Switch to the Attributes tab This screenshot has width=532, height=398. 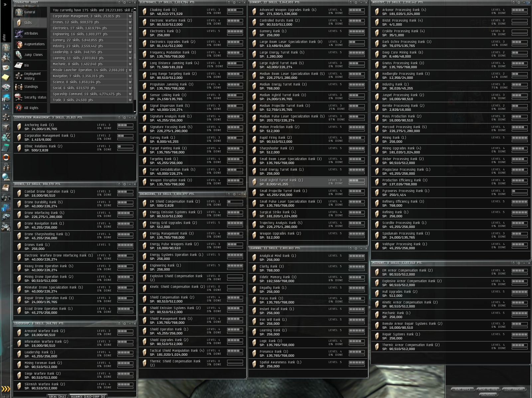pyautogui.click(x=31, y=34)
